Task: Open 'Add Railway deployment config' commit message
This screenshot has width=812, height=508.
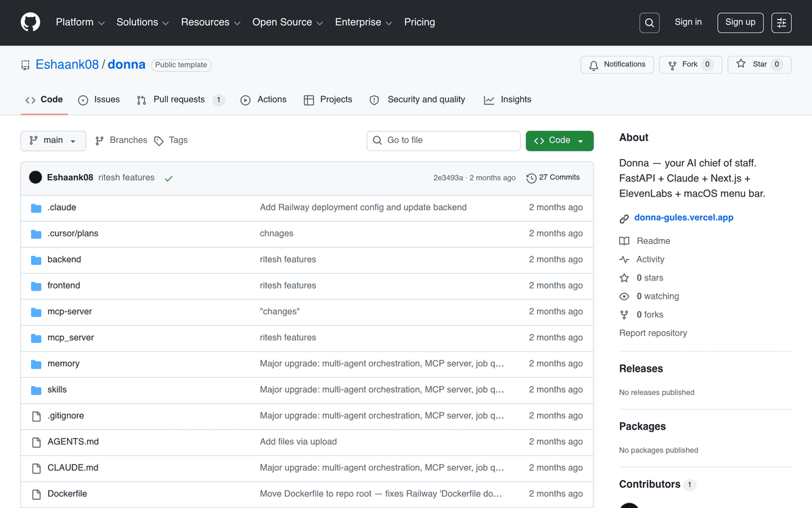Action: coord(363,207)
